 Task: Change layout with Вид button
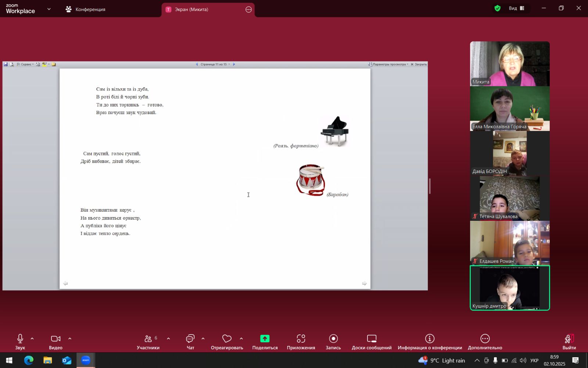[516, 8]
